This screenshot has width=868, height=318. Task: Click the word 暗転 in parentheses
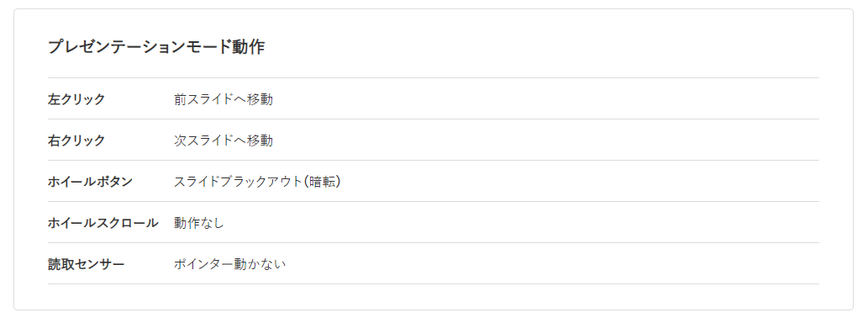pos(323,182)
